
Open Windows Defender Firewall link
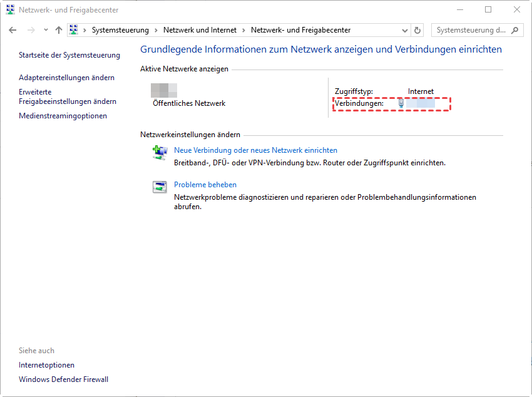point(63,379)
